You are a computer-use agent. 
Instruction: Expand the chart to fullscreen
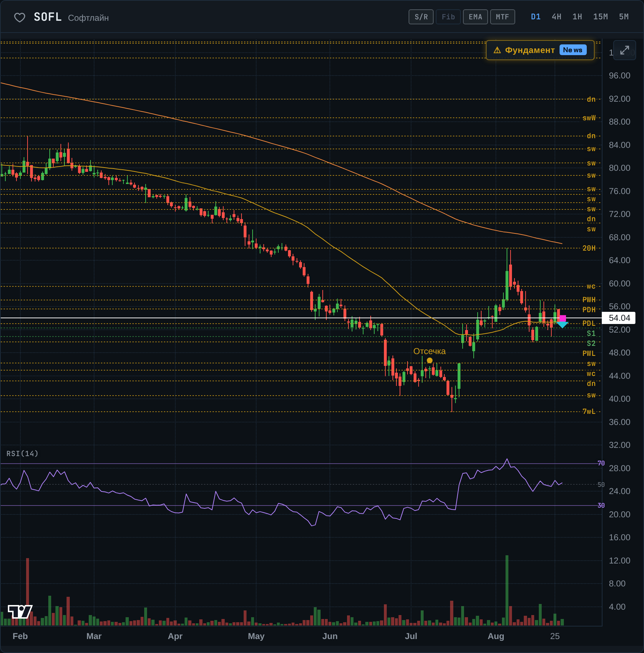[x=624, y=50]
